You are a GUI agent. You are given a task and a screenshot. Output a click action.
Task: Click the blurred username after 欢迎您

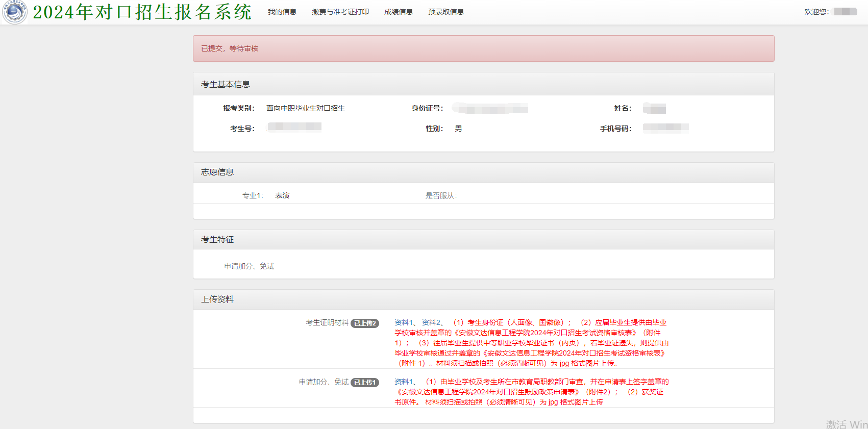point(845,12)
